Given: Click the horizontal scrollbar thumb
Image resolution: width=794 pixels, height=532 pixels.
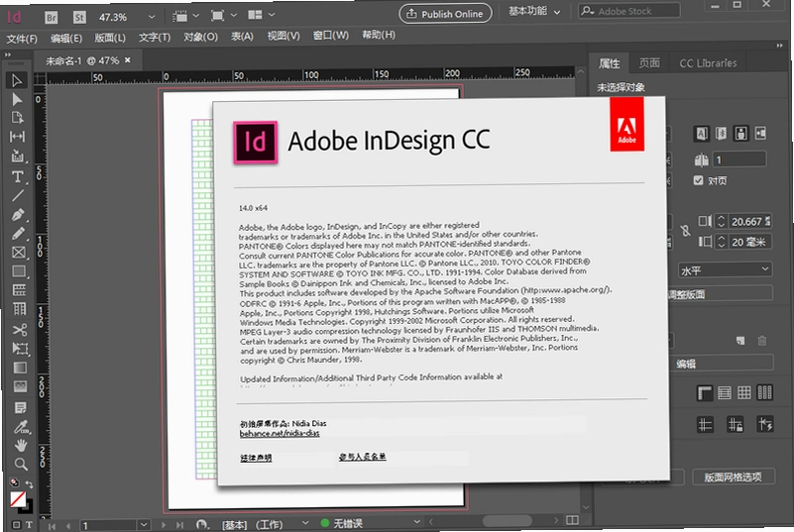Looking at the screenshot, I should (507, 521).
